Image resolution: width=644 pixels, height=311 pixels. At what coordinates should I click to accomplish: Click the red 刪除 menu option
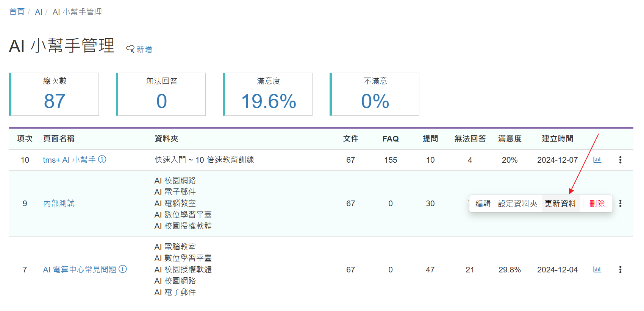point(597,204)
